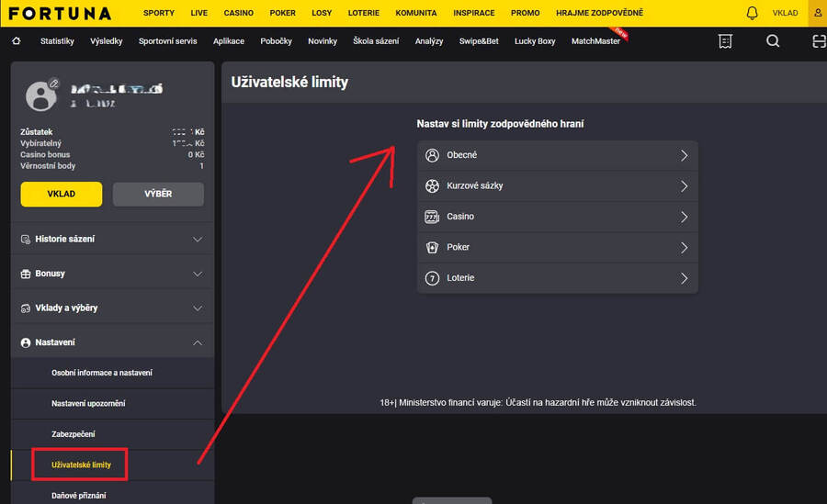Expand Bonusy section chevron

198,274
